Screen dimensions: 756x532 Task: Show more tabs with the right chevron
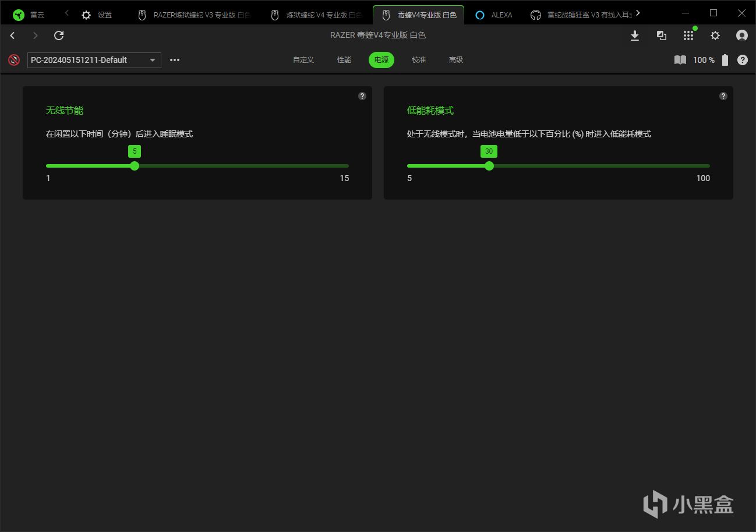pos(638,13)
